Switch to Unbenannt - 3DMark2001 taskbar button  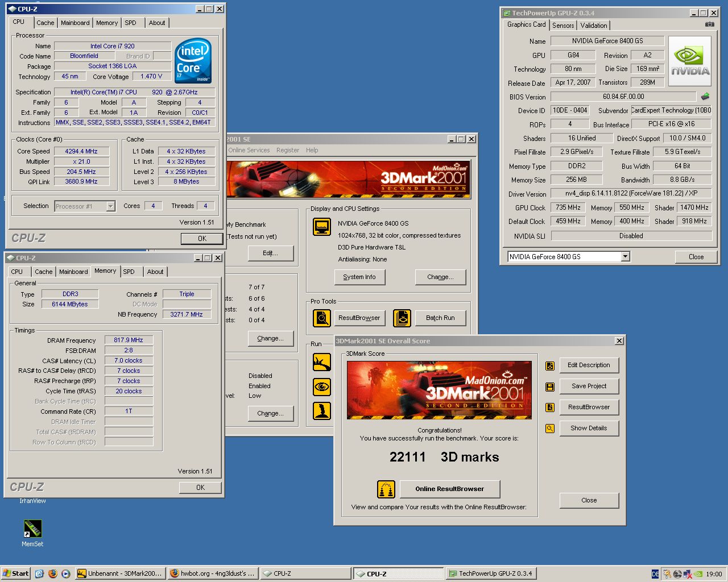[121, 573]
